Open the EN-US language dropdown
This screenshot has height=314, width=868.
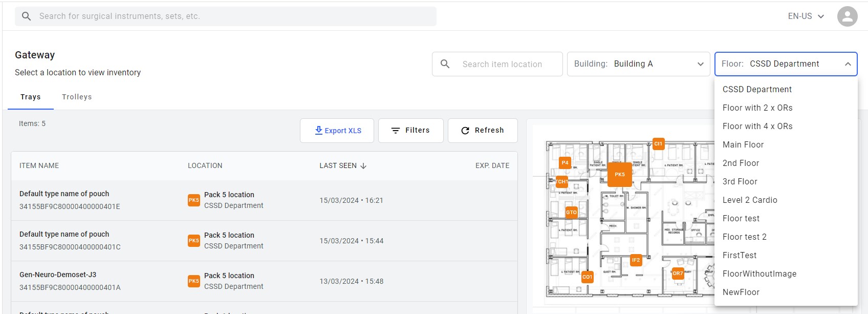(x=806, y=16)
